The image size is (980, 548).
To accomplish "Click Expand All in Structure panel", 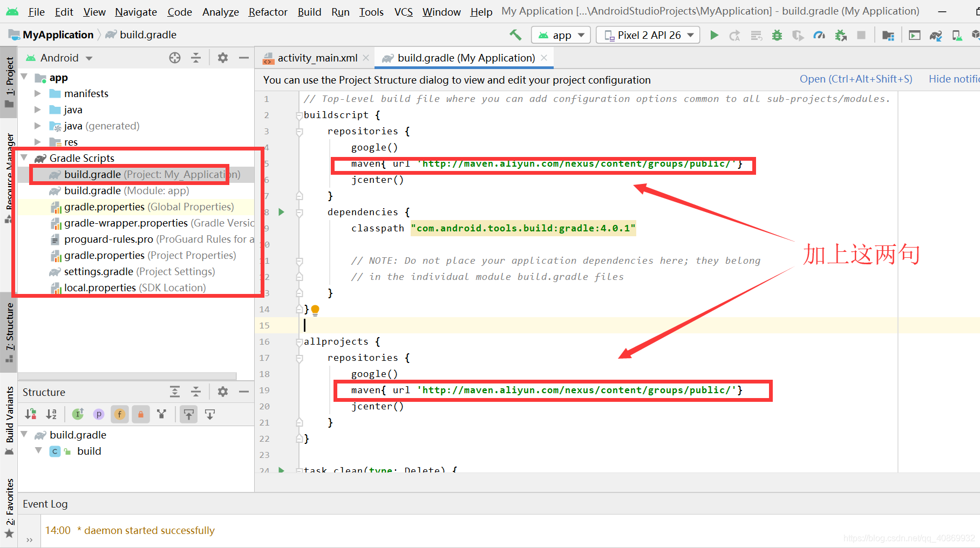I will 175,392.
